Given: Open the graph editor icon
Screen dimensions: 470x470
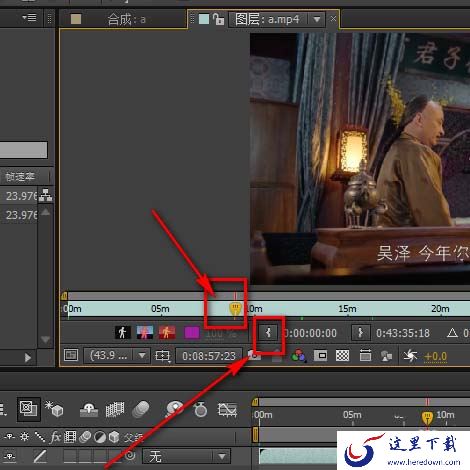Looking at the screenshot, I should [x=227, y=410].
